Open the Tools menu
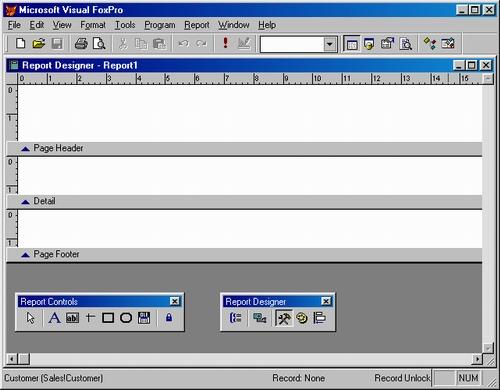This screenshot has width=500, height=390. [x=125, y=25]
